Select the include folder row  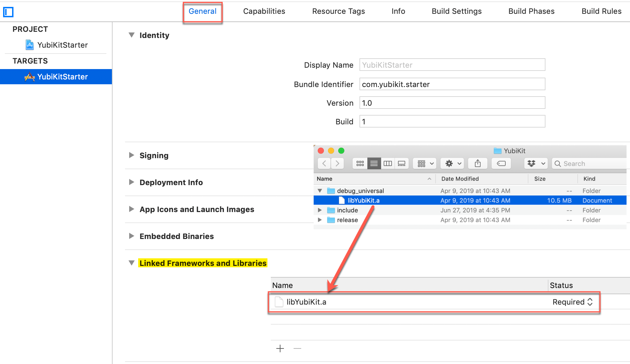[470, 210]
